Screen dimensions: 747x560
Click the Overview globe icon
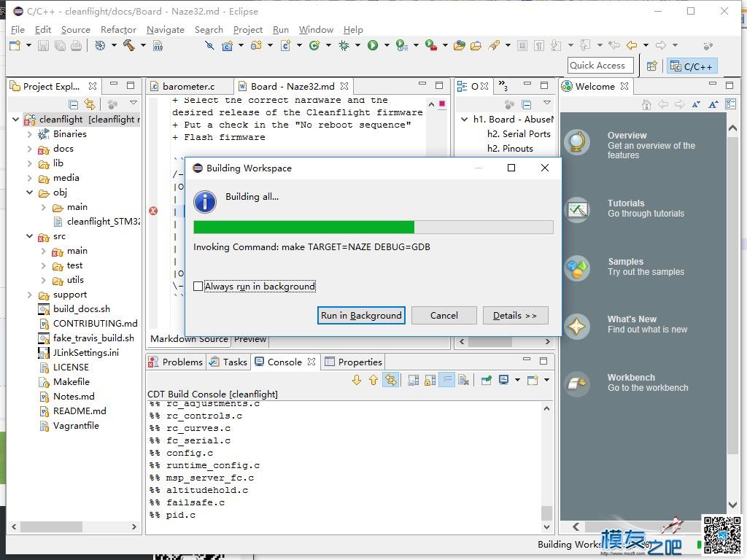tap(577, 142)
